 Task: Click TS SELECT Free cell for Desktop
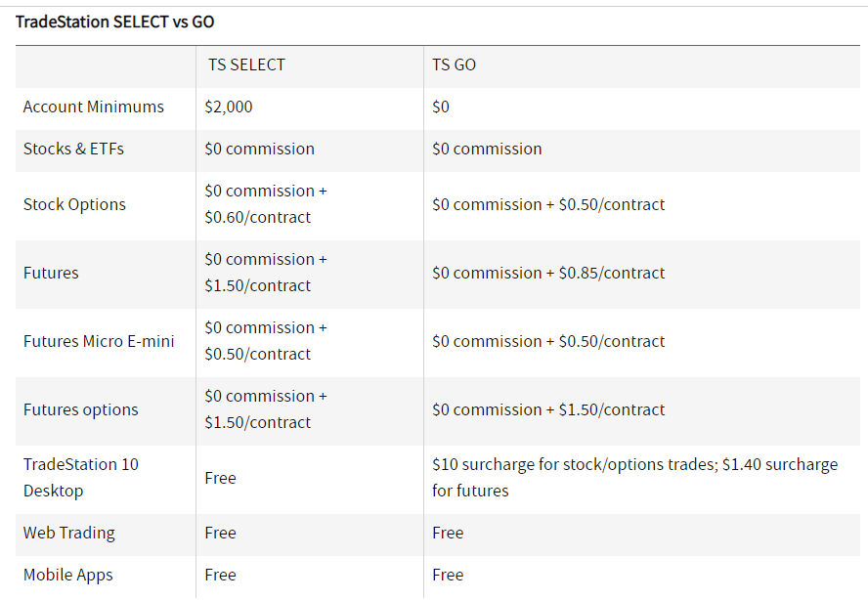[x=220, y=478]
